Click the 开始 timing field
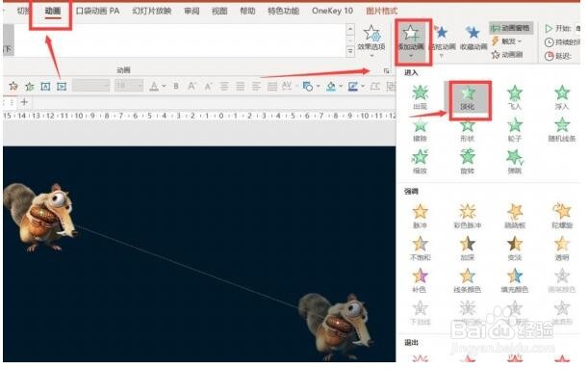This screenshot has height=369, width=588. click(562, 29)
